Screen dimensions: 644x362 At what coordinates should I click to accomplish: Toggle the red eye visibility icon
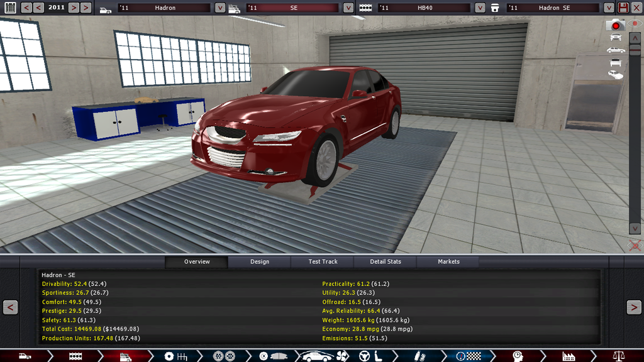pyautogui.click(x=636, y=23)
